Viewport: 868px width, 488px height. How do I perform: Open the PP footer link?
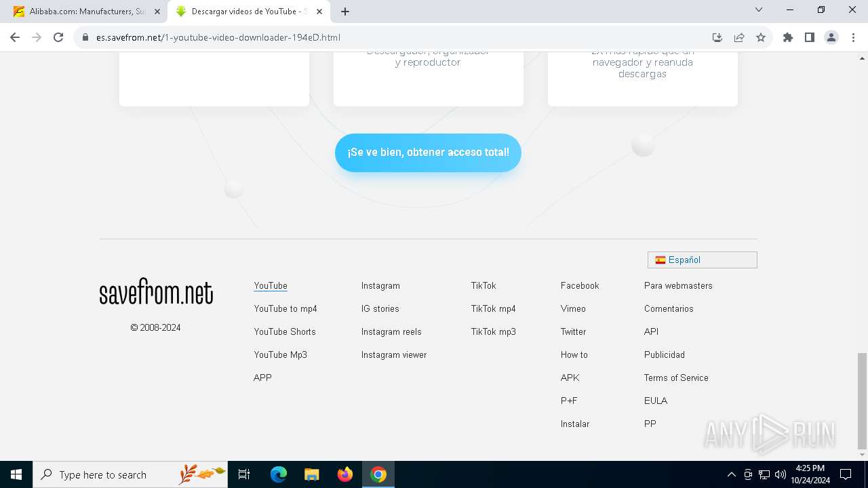650,424
